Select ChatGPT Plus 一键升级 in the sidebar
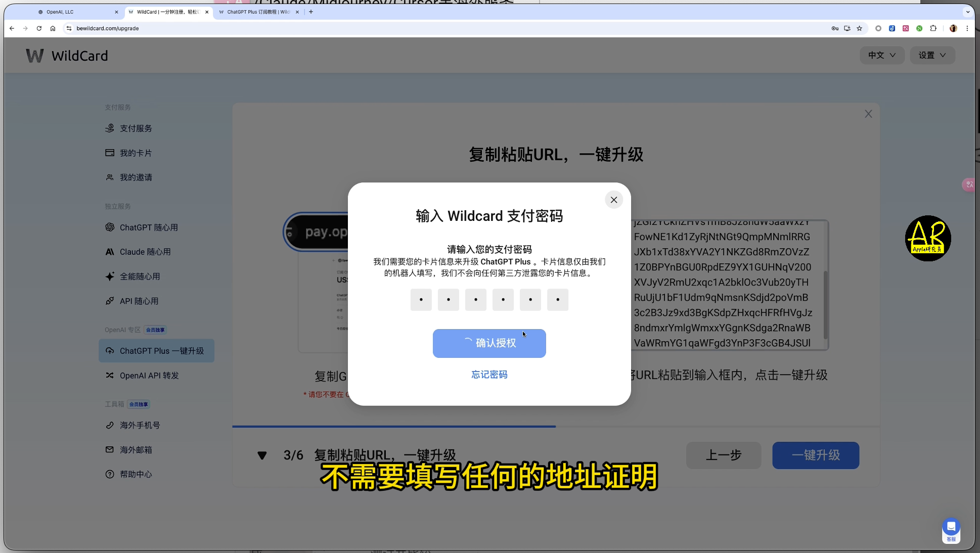980x553 pixels. [x=156, y=351]
